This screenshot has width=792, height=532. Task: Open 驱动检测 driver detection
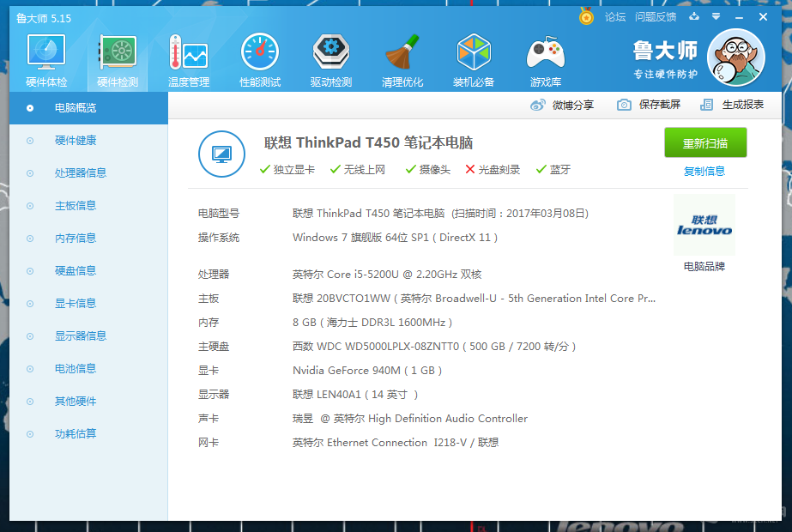pyautogui.click(x=331, y=61)
